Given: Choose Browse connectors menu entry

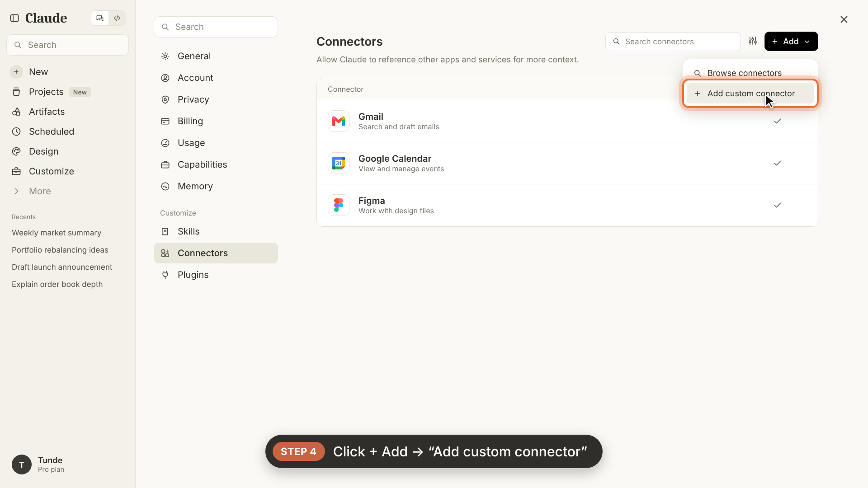Looking at the screenshot, I should [x=750, y=73].
